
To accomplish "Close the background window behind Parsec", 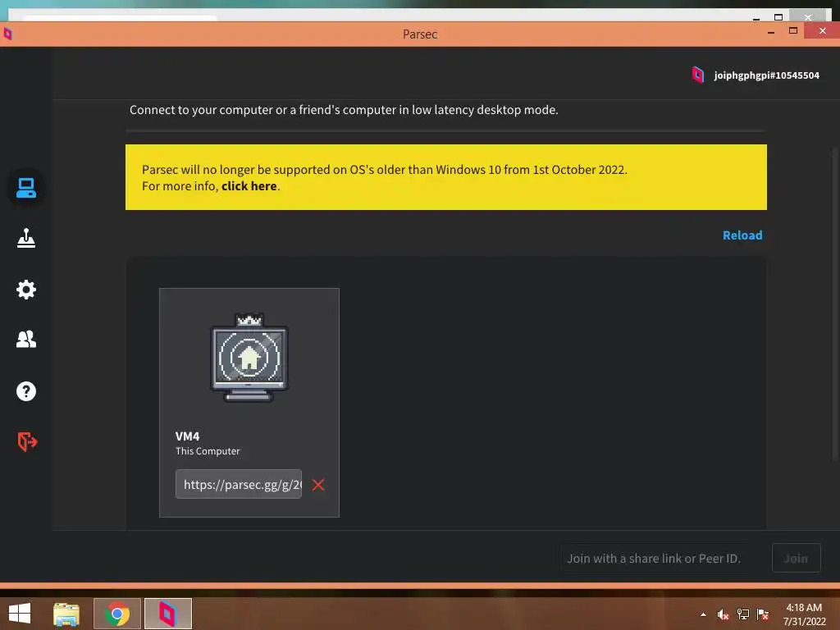I will coord(808,16).
